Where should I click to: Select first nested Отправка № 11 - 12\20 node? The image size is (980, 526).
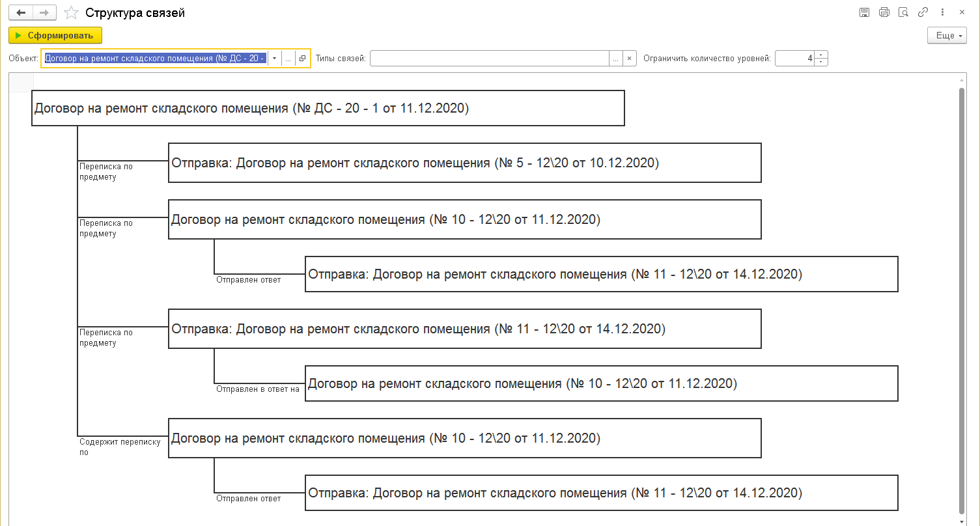602,274
